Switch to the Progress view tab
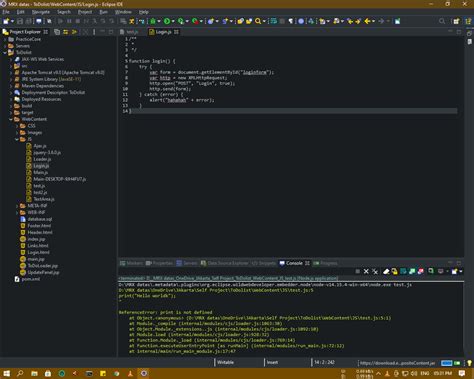Viewport: 474px width, 379px height. click(325, 263)
